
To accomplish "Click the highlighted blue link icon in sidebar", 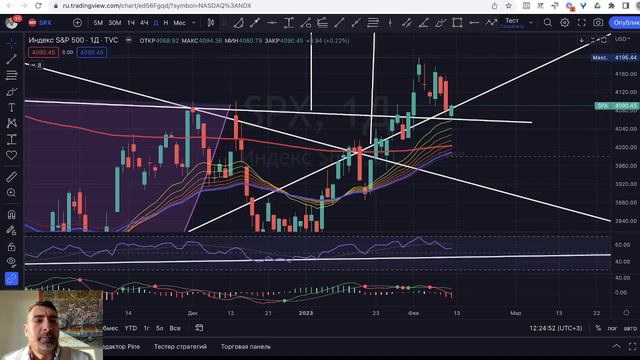I will tap(11, 279).
